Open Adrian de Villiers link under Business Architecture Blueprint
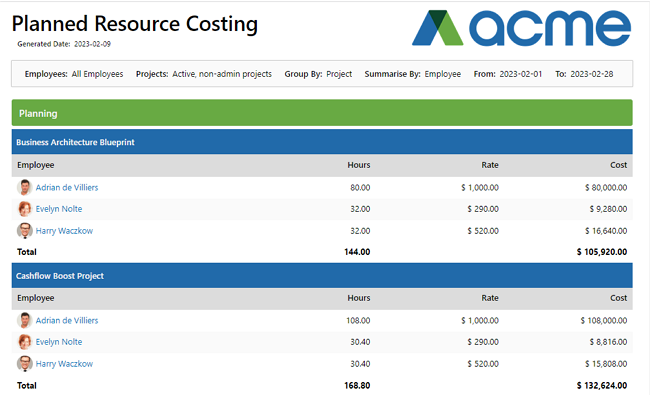Image resolution: width=650 pixels, height=395 pixels. click(67, 187)
